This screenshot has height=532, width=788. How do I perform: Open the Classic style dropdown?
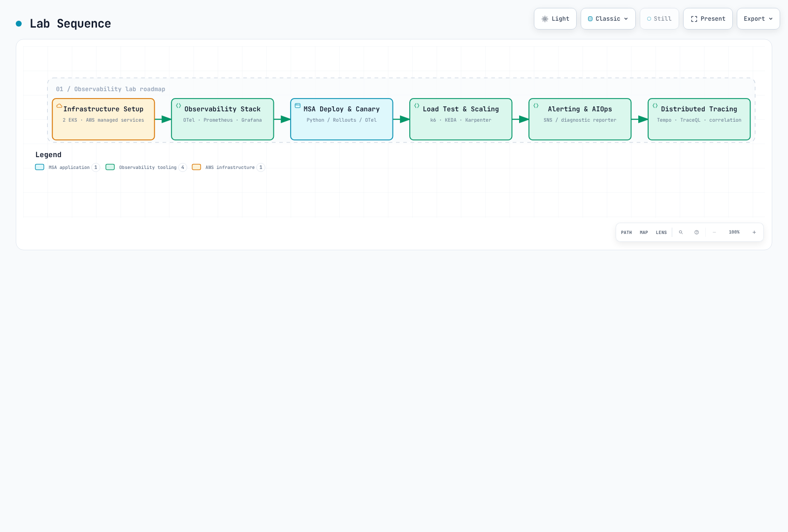click(608, 19)
